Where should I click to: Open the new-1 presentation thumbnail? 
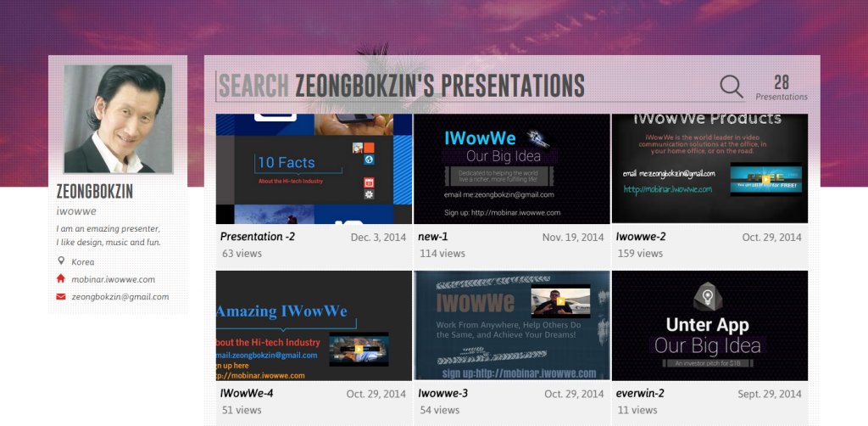tap(511, 169)
